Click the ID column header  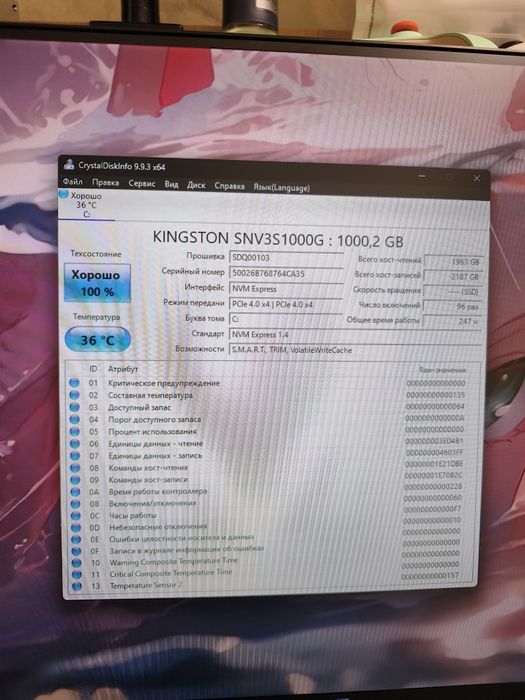click(93, 368)
